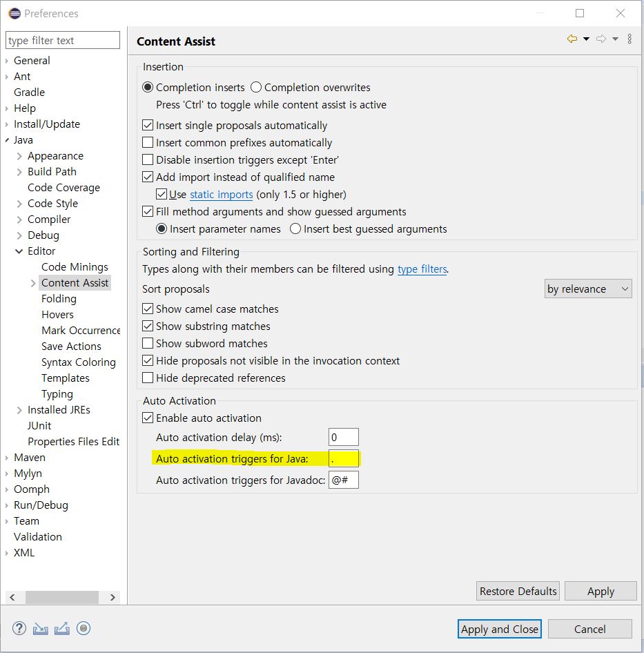Collapse the Java tree node
644x653 pixels.
click(x=7, y=140)
